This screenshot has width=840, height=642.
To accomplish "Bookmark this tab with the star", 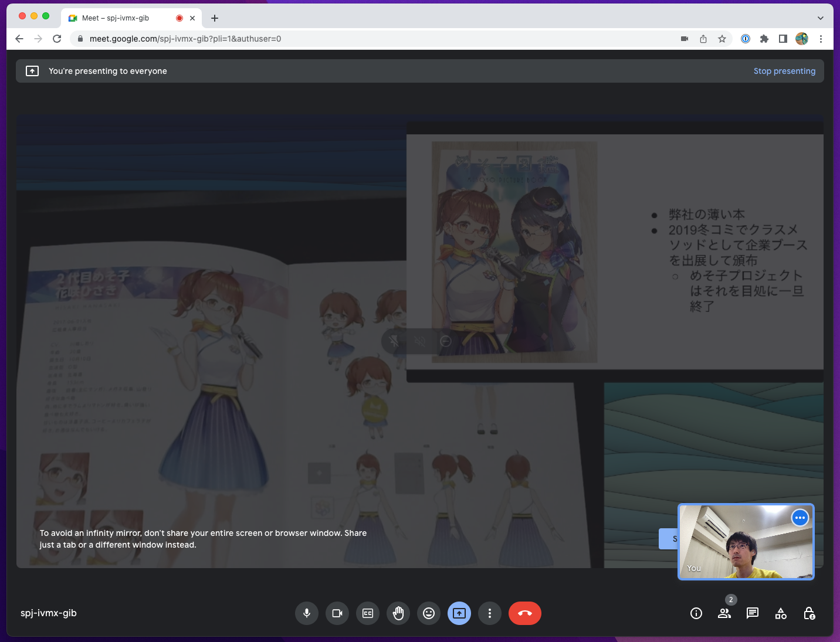I will point(722,39).
